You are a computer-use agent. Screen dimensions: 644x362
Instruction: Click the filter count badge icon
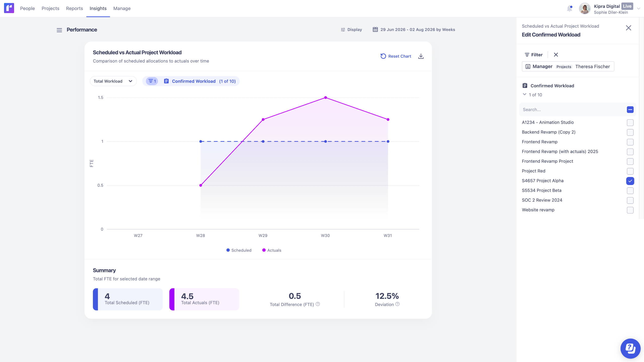(x=152, y=81)
